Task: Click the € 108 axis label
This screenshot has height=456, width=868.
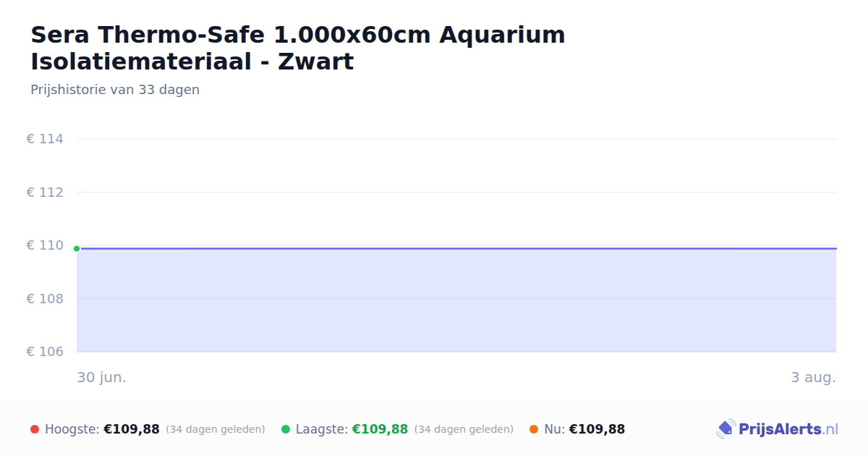Action: pos(45,299)
